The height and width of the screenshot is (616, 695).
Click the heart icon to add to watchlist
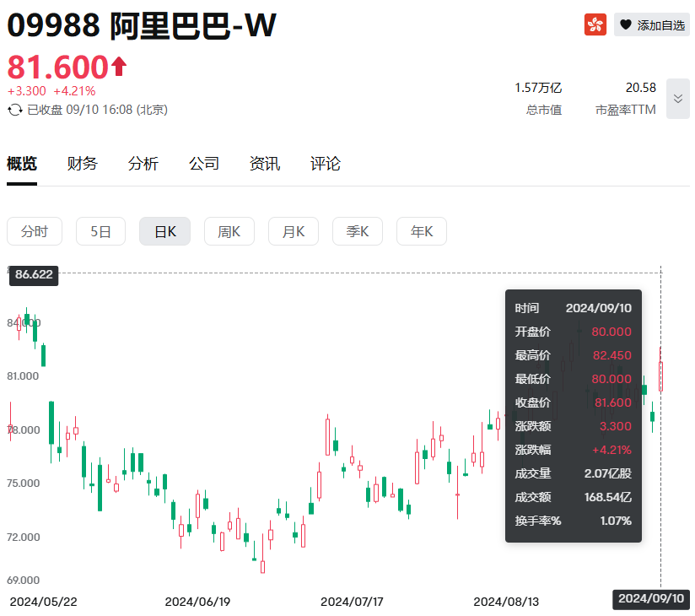coord(625,24)
